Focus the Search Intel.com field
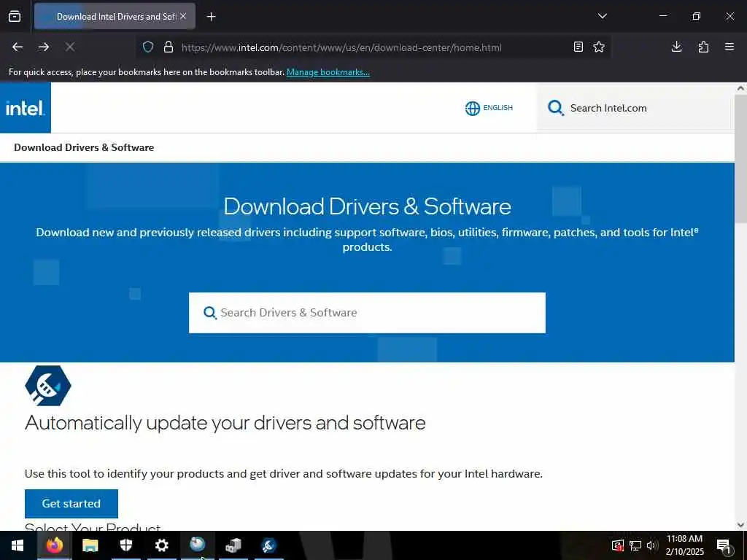747x560 pixels. pyautogui.click(x=635, y=108)
